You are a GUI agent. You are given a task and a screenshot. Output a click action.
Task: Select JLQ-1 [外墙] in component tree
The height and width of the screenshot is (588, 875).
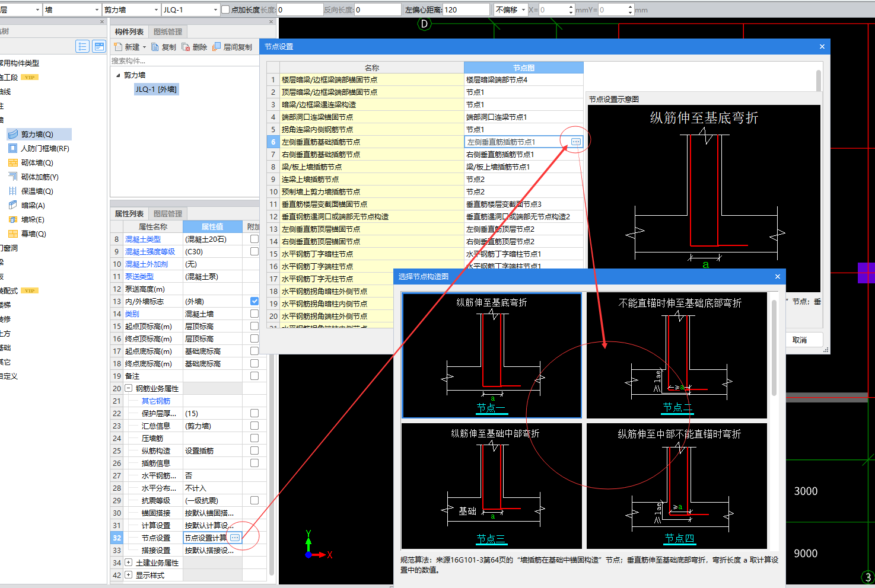(156, 90)
